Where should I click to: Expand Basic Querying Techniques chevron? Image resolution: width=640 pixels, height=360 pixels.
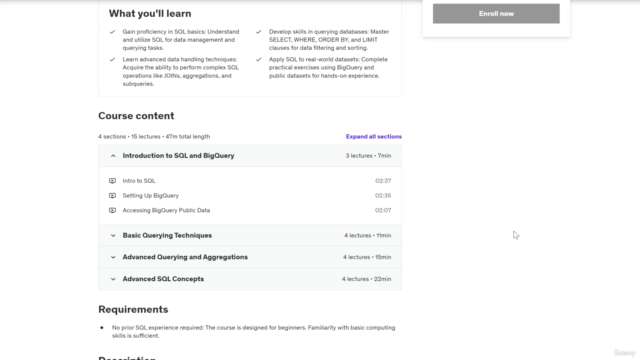(x=113, y=236)
